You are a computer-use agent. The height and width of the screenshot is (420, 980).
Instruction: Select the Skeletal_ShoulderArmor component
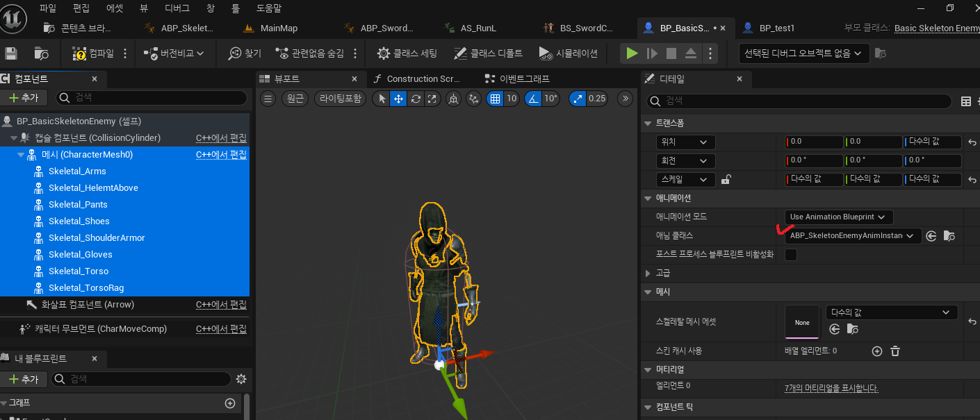tap(97, 237)
